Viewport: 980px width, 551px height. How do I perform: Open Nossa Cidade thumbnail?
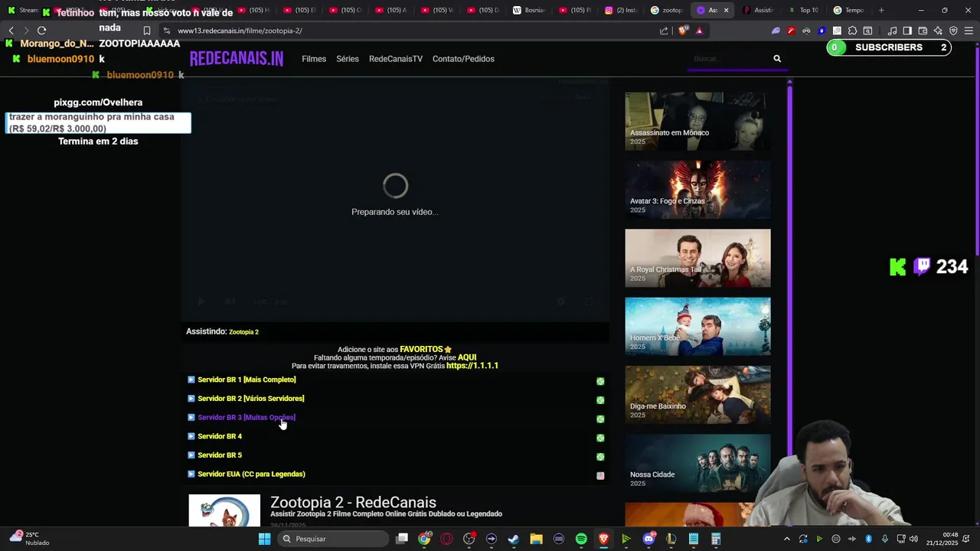[x=697, y=463]
